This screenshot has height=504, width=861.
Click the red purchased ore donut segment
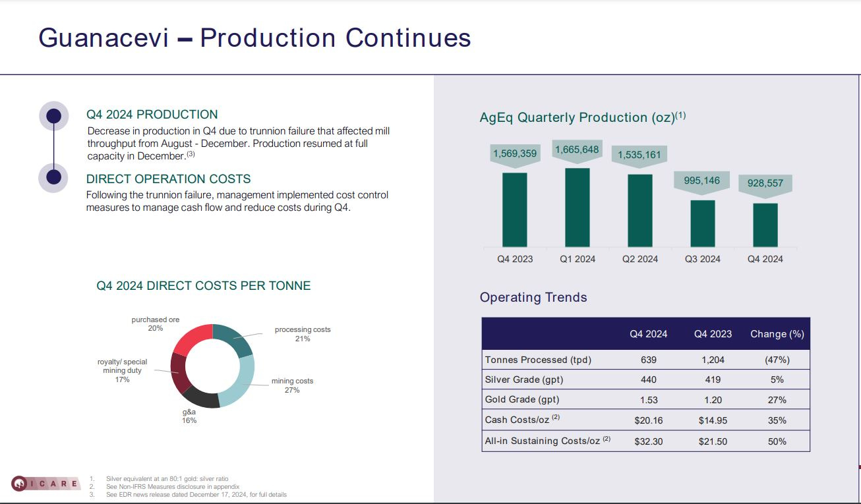pos(191,341)
